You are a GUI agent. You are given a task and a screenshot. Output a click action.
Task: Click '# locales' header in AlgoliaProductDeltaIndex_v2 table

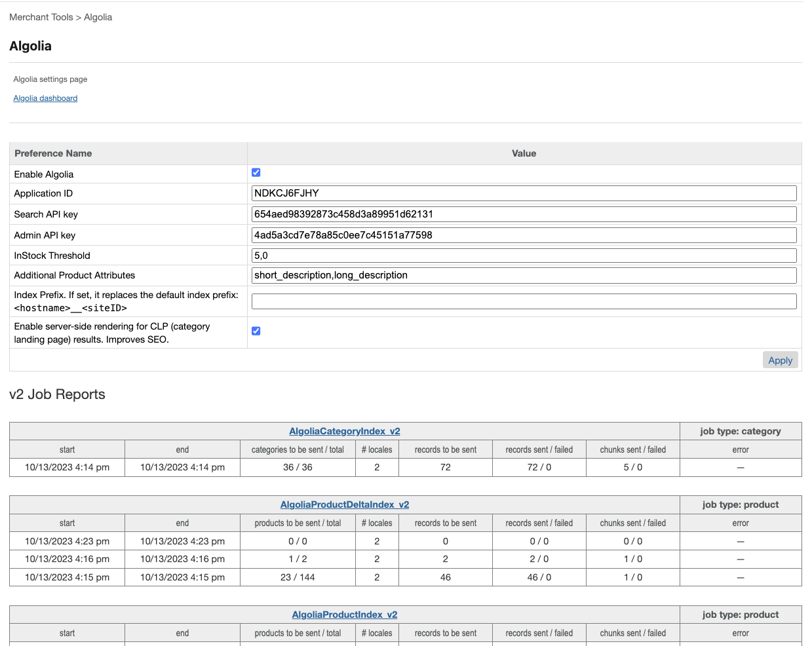point(377,523)
